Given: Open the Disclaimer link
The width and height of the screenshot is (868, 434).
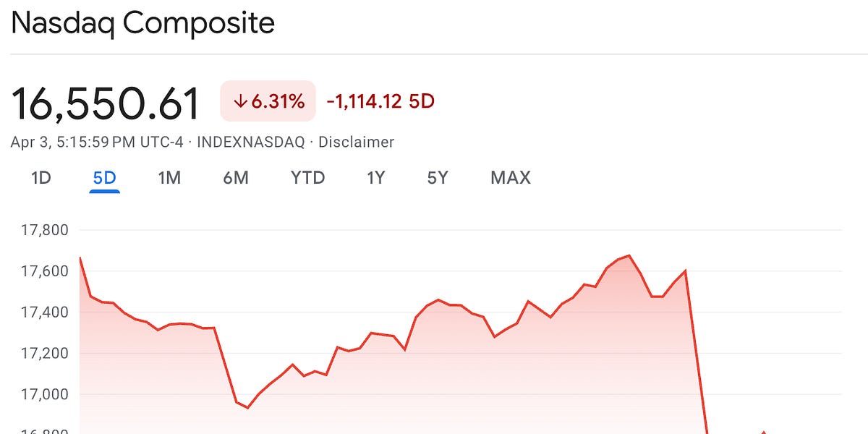Looking at the screenshot, I should (356, 142).
